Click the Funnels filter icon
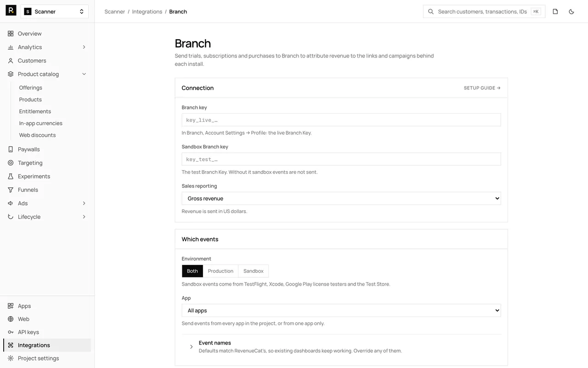 click(11, 190)
